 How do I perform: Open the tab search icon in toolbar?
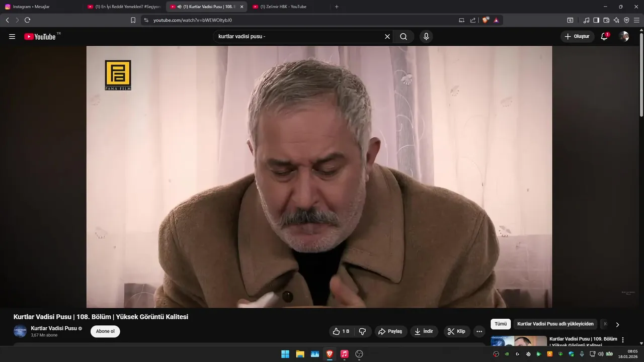click(x=570, y=20)
